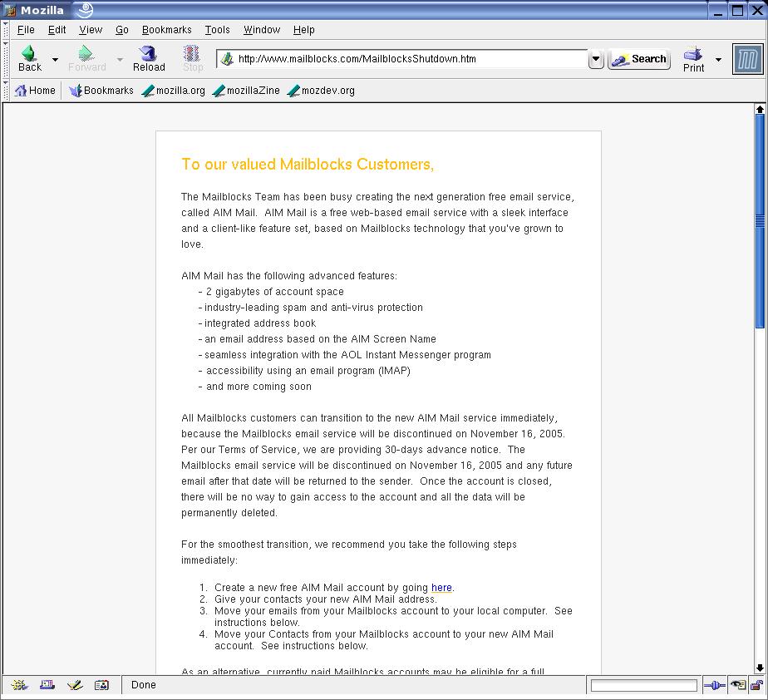The width and height of the screenshot is (768, 700).
Task: Collapse the menu bar using its grippy
Action: click(x=6, y=31)
